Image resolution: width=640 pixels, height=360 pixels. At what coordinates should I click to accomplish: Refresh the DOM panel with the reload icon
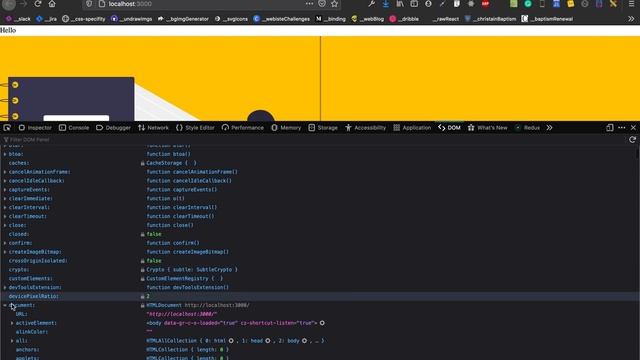(x=632, y=140)
